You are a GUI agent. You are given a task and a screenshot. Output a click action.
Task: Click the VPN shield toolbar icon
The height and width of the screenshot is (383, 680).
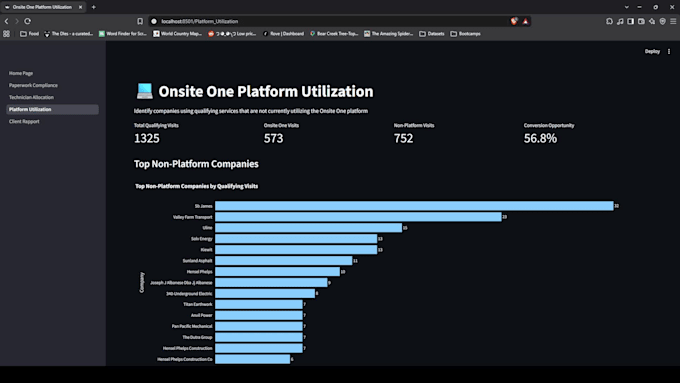pyautogui.click(x=663, y=21)
